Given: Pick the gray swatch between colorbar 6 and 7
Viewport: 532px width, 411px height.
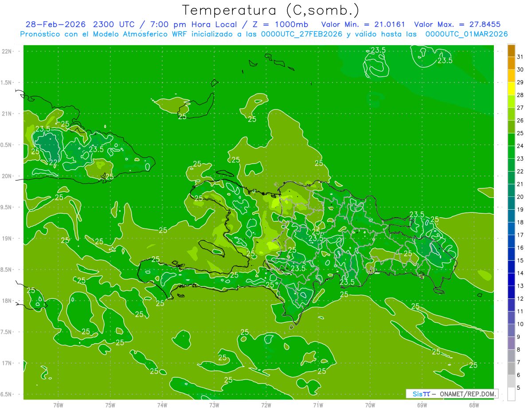Looking at the screenshot, I should click(511, 369).
